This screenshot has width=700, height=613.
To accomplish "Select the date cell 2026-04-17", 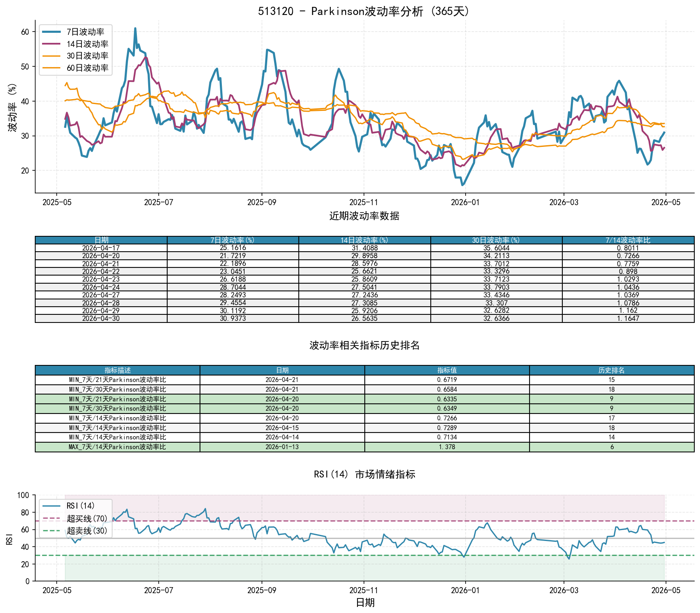I will coord(101,248).
